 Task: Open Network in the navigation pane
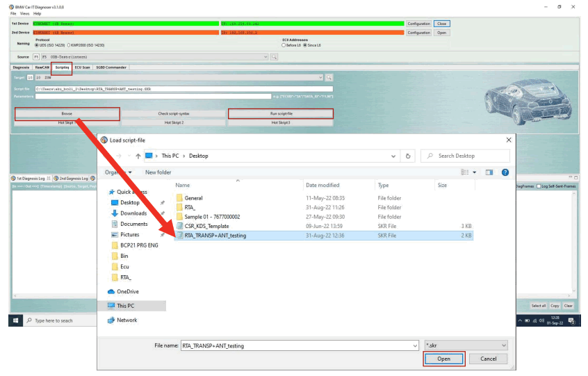pos(126,320)
